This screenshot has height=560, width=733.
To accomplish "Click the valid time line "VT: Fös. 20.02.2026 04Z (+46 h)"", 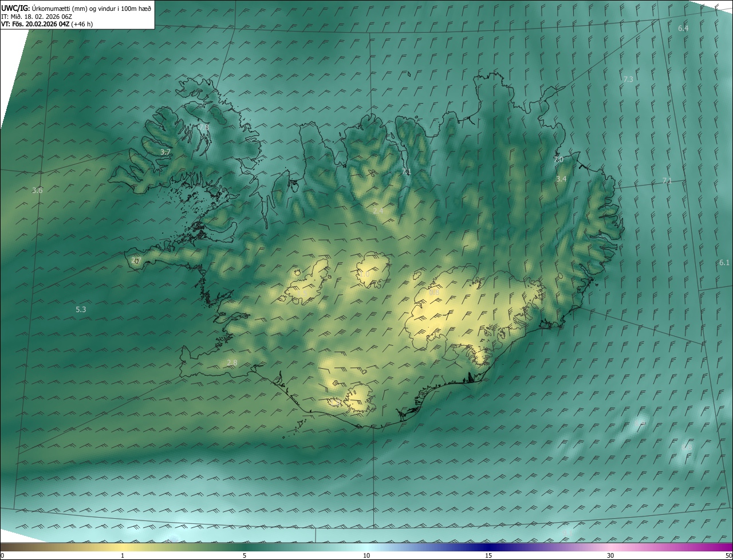I will pos(47,24).
